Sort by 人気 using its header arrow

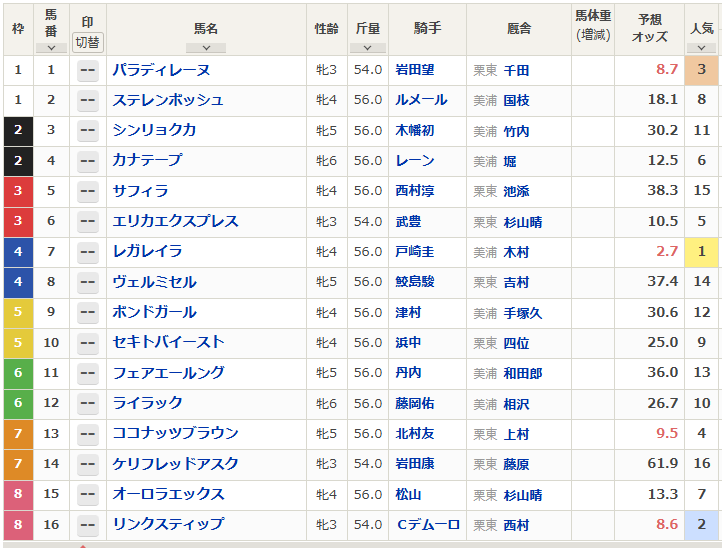(x=701, y=47)
